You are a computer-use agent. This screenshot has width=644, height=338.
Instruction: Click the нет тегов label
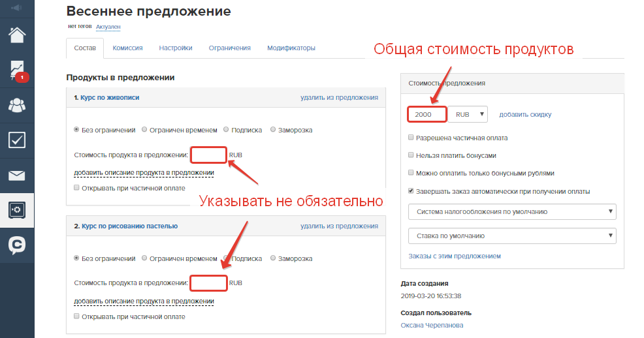click(x=80, y=26)
